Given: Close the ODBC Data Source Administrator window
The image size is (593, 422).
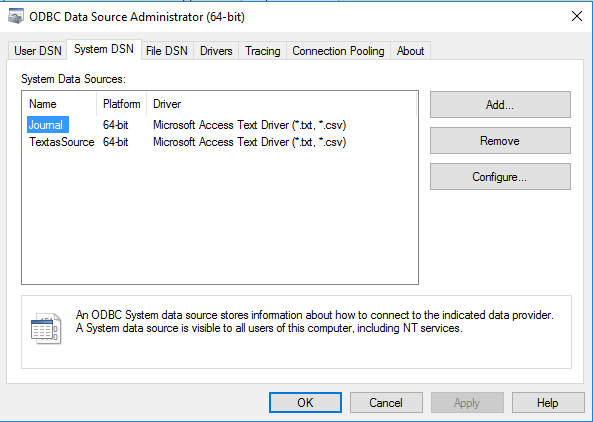Looking at the screenshot, I should [x=577, y=16].
